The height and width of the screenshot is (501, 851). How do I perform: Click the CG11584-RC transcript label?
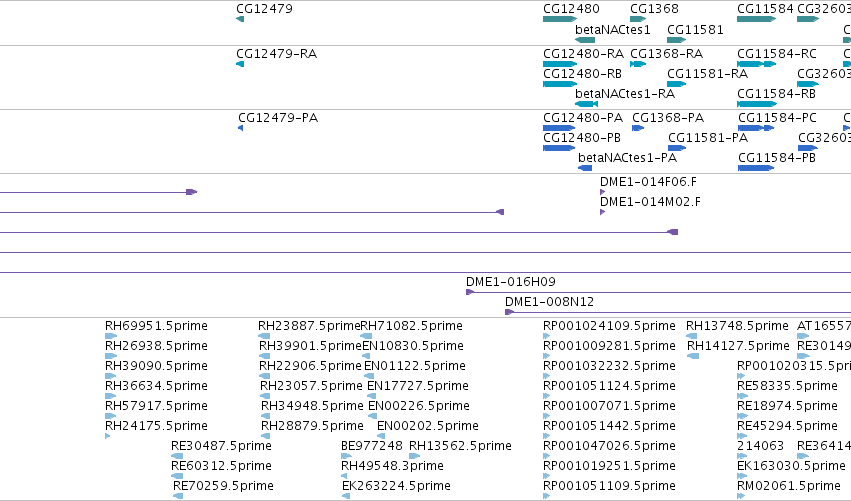[777, 54]
